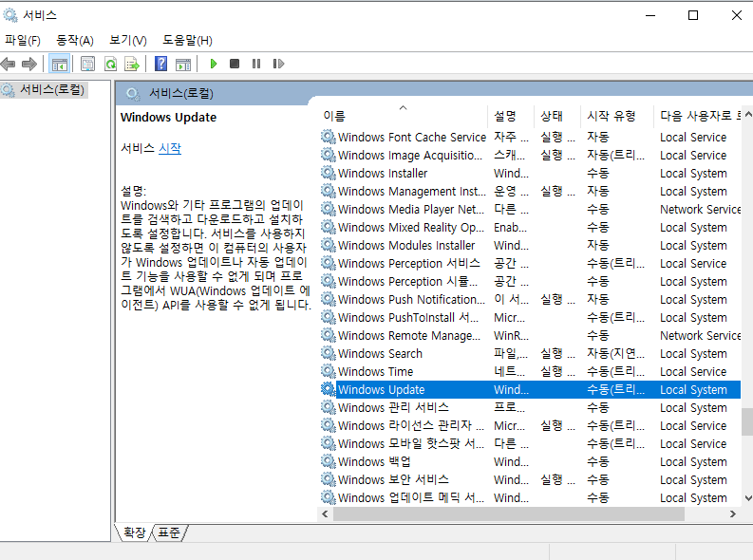Click the services gear icon in title bar

[10, 15]
